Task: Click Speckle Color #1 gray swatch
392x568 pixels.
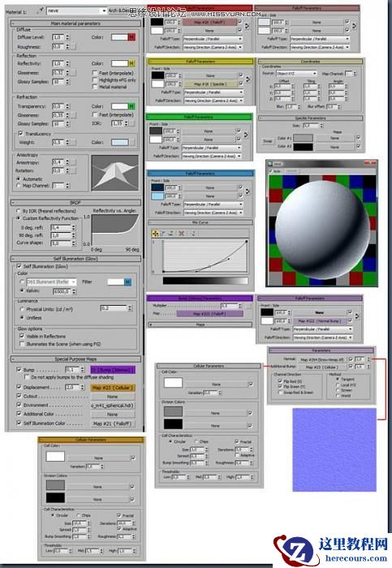Action: point(304,138)
